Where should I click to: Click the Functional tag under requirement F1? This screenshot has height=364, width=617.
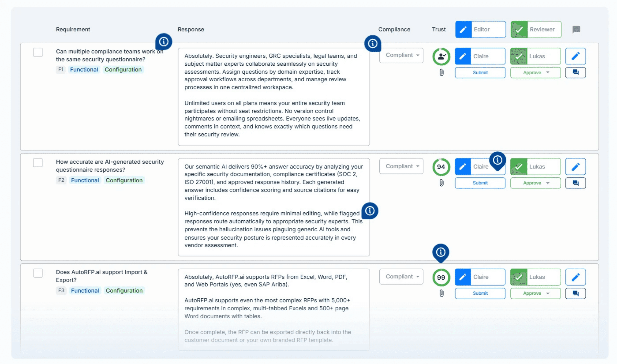84,70
